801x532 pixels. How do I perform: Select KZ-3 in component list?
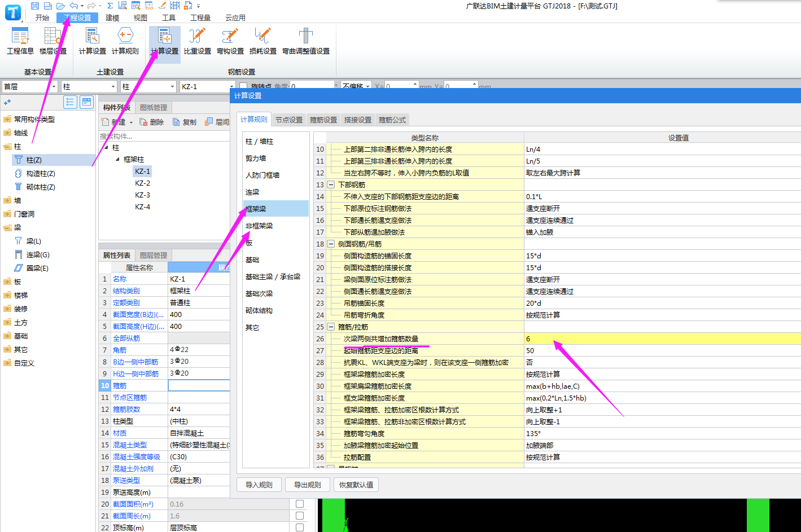coord(142,195)
